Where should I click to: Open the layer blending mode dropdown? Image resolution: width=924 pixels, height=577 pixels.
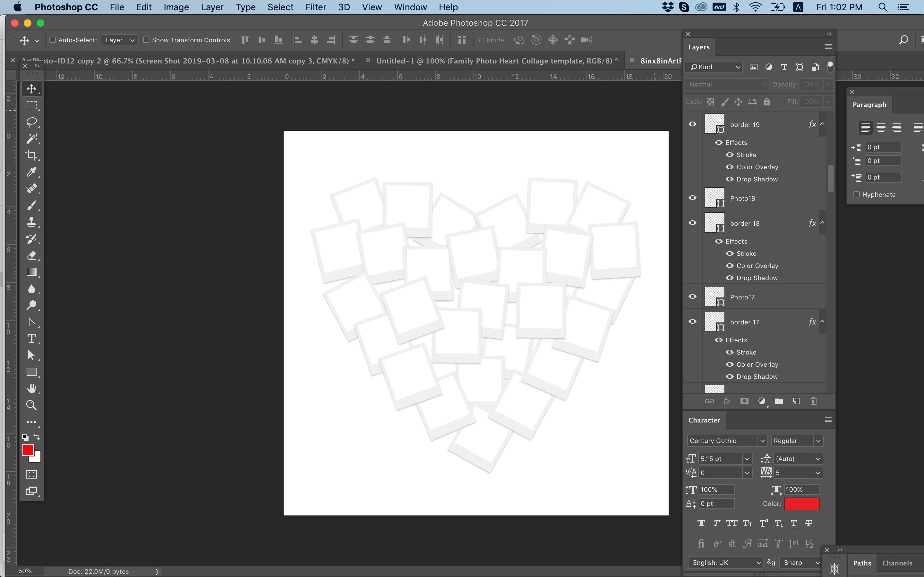click(727, 84)
